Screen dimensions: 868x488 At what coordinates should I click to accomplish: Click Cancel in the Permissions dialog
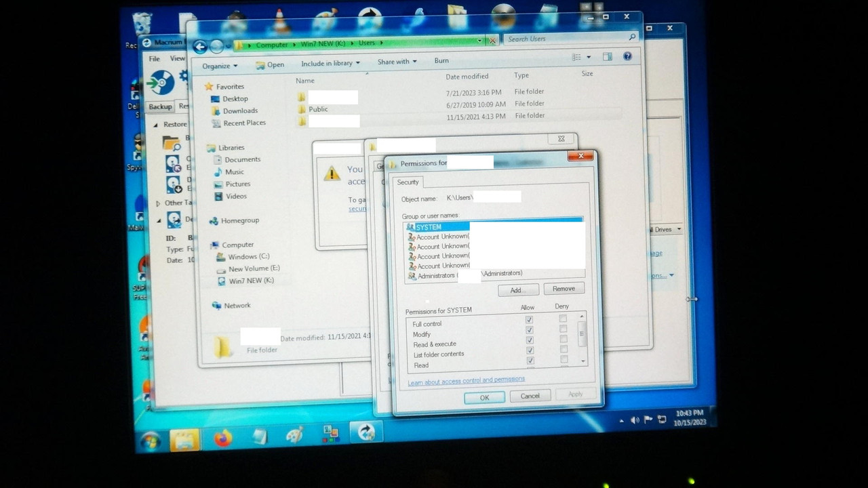coord(530,396)
